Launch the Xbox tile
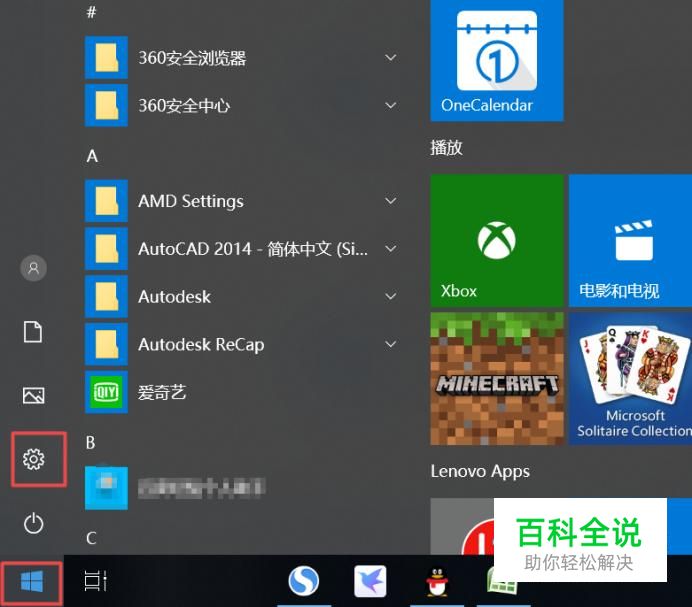Viewport: 692px width, 607px height. point(497,241)
